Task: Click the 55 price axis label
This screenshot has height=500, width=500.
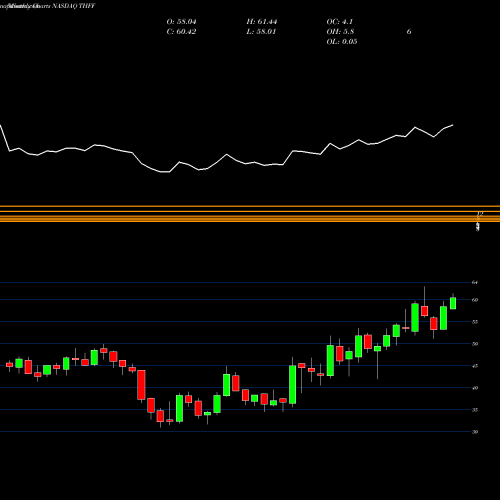Action: pos(475,322)
